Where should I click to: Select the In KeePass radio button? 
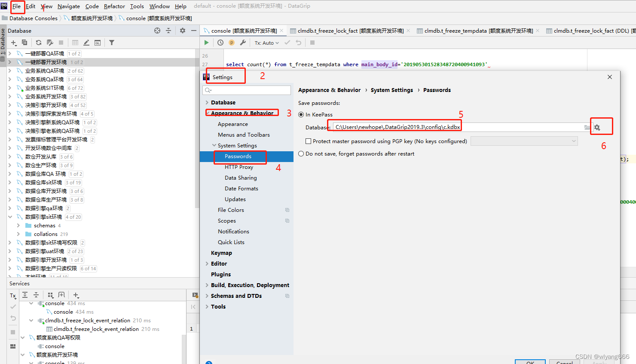(301, 114)
